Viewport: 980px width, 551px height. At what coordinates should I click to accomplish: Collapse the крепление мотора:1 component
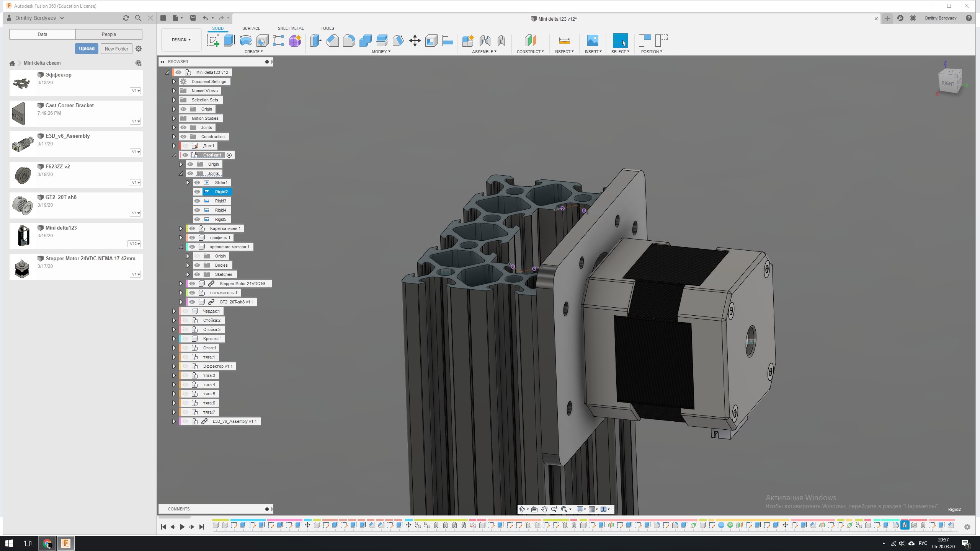[x=181, y=247]
